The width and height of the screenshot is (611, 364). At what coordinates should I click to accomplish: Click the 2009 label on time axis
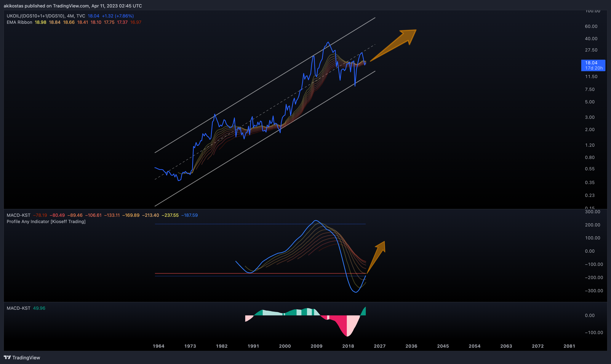pyautogui.click(x=316, y=346)
